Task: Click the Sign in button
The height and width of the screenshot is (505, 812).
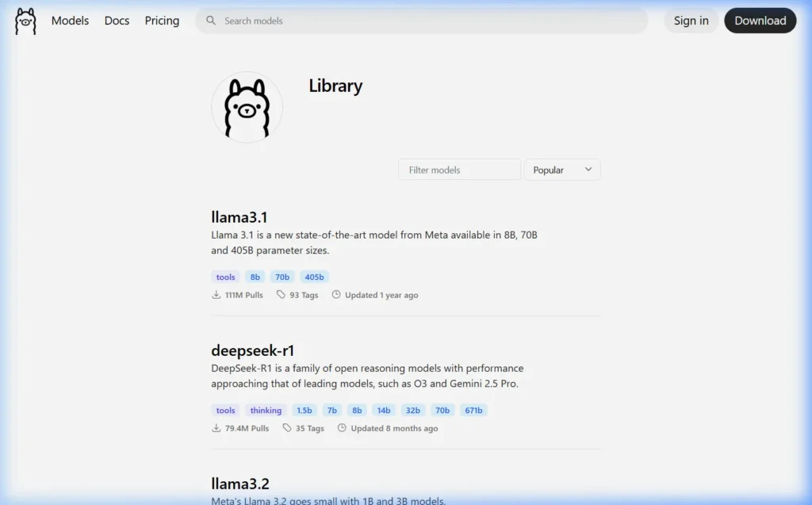Action: point(691,21)
